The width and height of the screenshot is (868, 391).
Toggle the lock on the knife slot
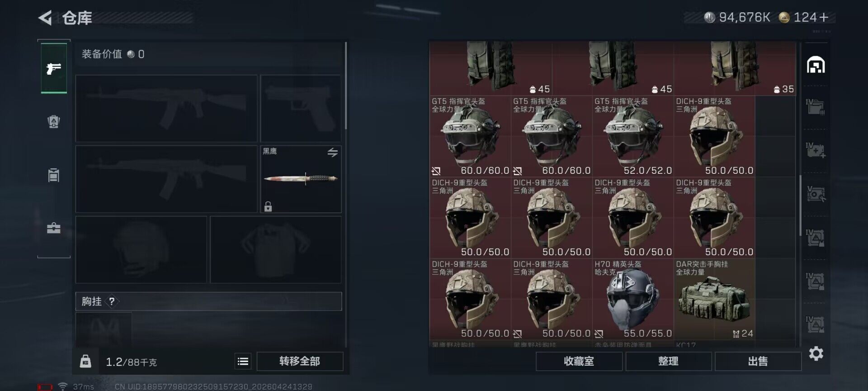[268, 206]
